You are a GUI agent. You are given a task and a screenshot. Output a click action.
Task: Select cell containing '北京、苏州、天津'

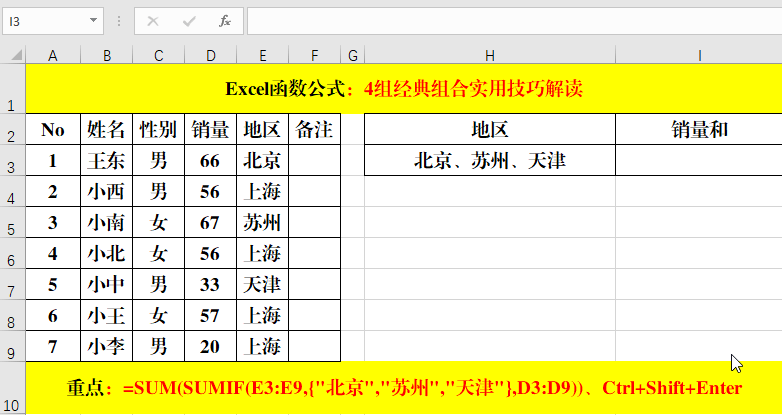click(x=490, y=160)
